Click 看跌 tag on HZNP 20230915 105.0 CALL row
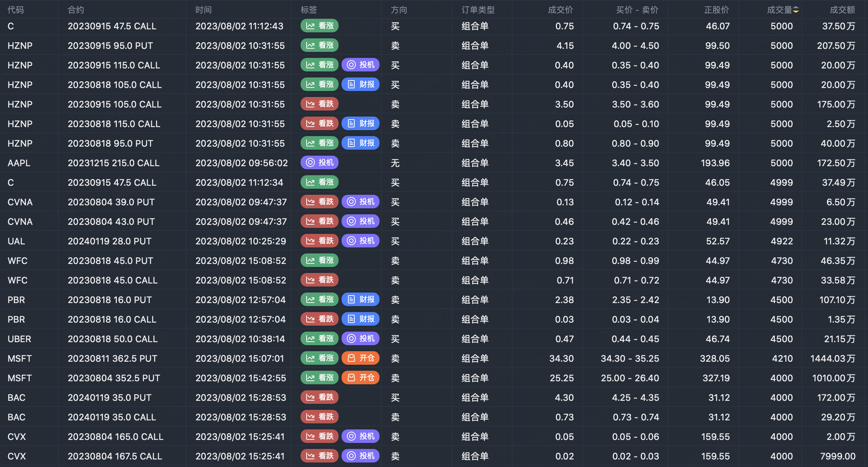Image resolution: width=868 pixels, height=467 pixels. click(x=319, y=104)
